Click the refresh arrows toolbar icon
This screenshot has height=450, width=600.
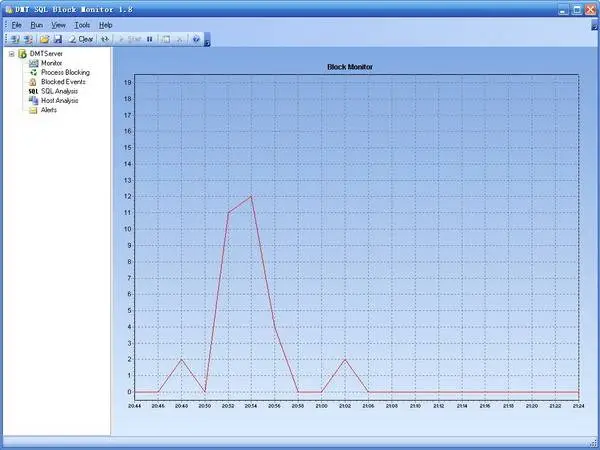(x=105, y=39)
